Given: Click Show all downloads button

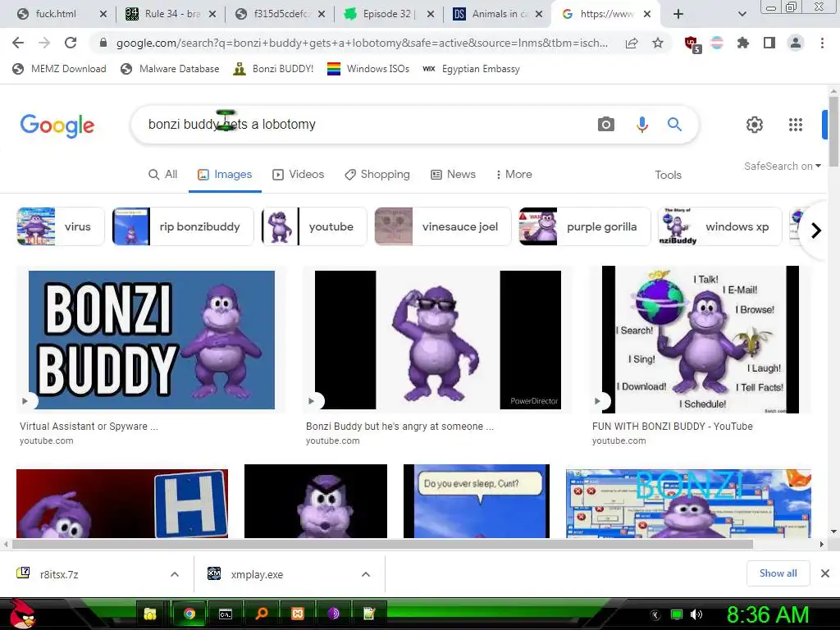Looking at the screenshot, I should 778,573.
